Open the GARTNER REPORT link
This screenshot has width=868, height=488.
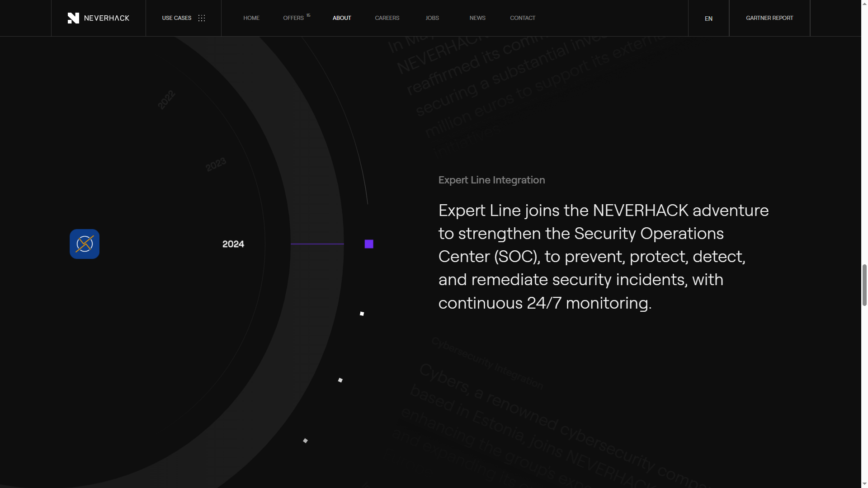click(769, 18)
